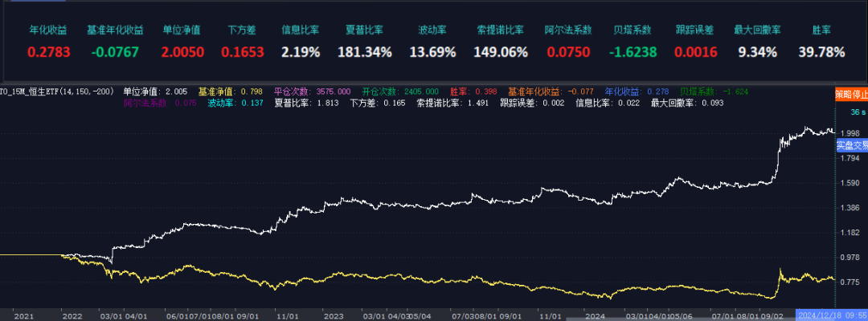The height and width of the screenshot is (321, 868).
Task: Click the 波动率 value 13.69%
Action: pos(433,52)
